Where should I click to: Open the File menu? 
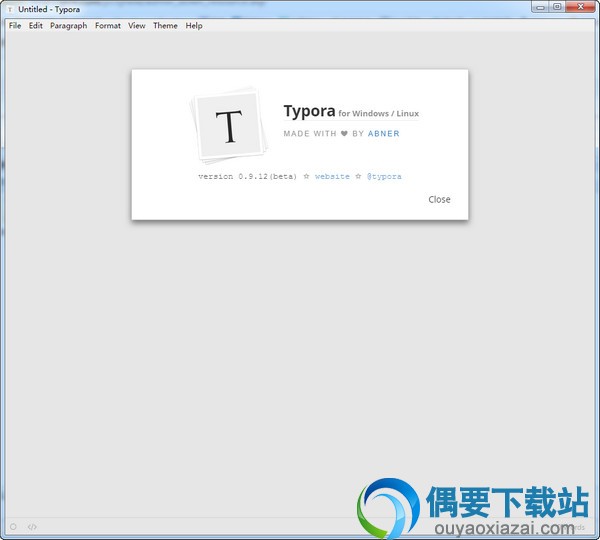pos(15,26)
